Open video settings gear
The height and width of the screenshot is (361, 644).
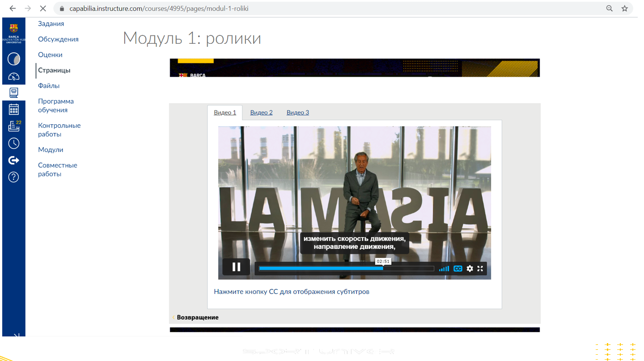click(x=470, y=269)
